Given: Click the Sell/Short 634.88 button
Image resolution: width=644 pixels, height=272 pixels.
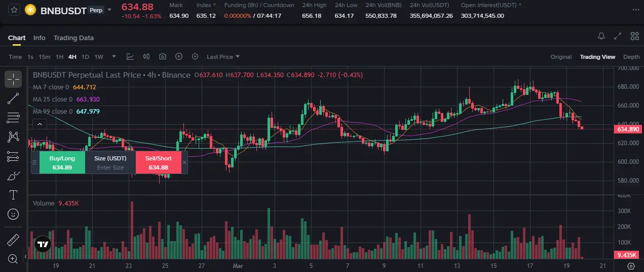Looking at the screenshot, I should pyautogui.click(x=158, y=162).
